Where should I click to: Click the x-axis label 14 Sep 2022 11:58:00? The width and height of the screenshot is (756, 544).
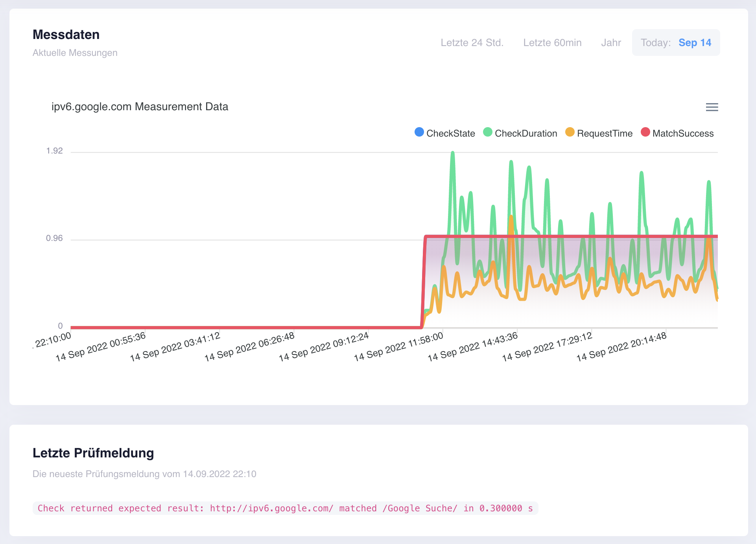coord(398,346)
